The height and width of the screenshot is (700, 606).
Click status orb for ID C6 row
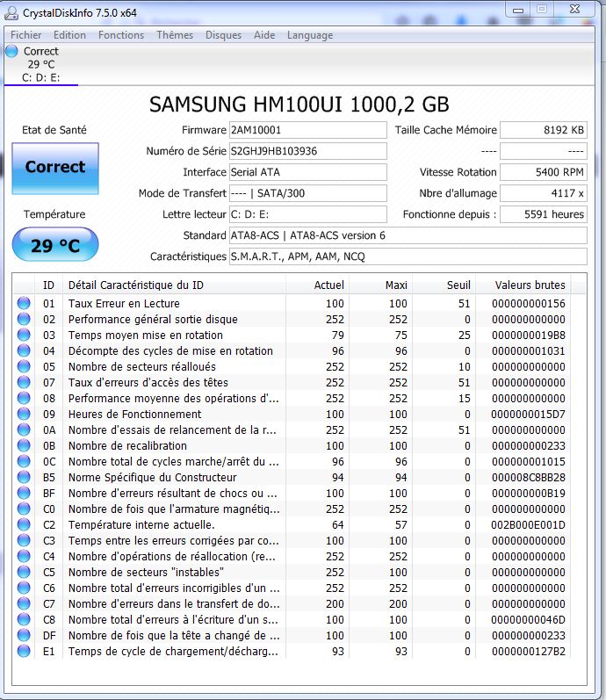(24, 588)
